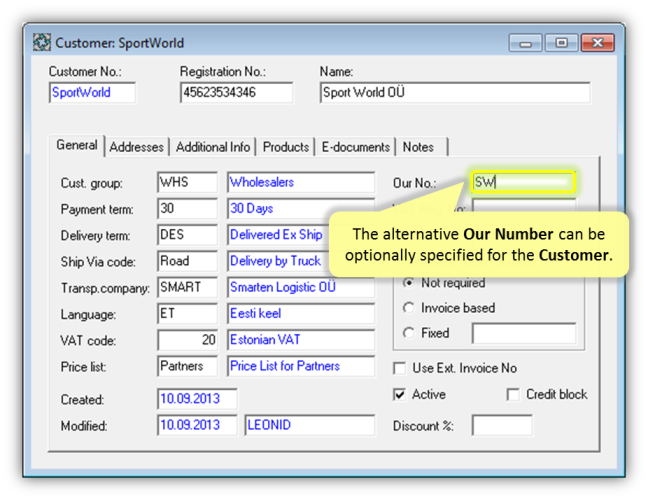This screenshot has height=500, width=648.
Task: Tick the Use Ext. Invoice No checkbox
Action: [400, 368]
